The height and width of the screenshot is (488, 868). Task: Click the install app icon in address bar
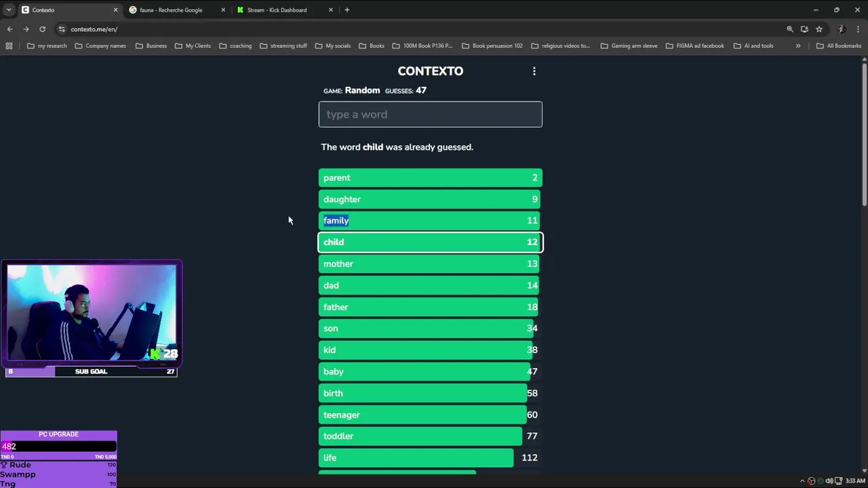(804, 29)
